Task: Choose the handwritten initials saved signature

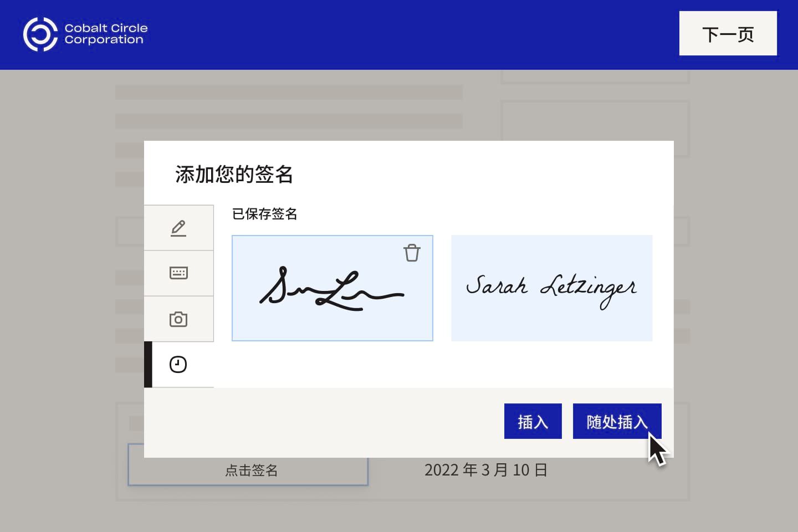Action: tap(332, 288)
